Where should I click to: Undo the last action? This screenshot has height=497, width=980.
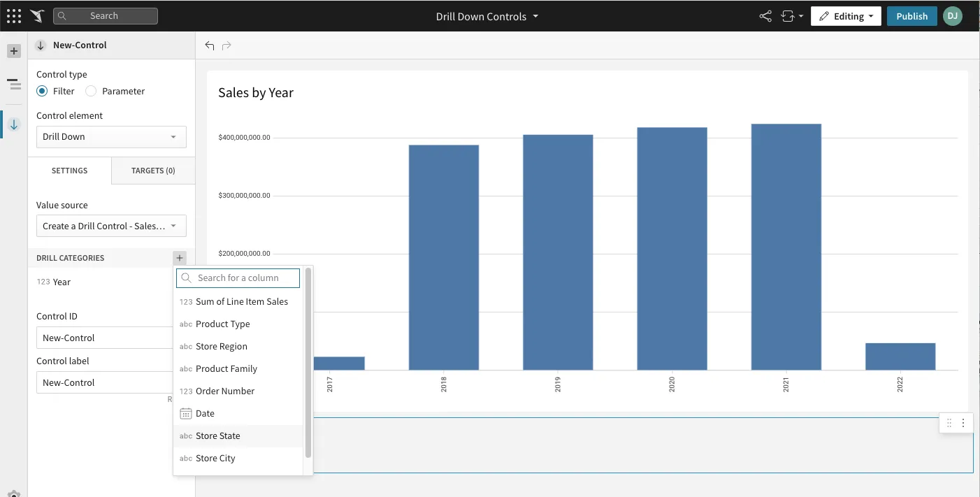(x=210, y=45)
